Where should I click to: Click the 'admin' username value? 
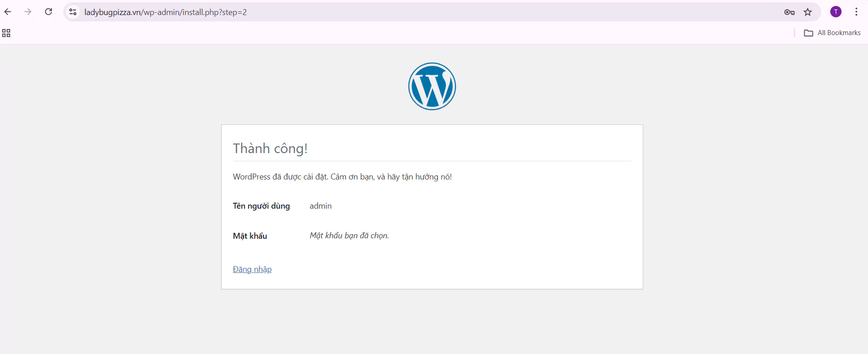click(320, 206)
